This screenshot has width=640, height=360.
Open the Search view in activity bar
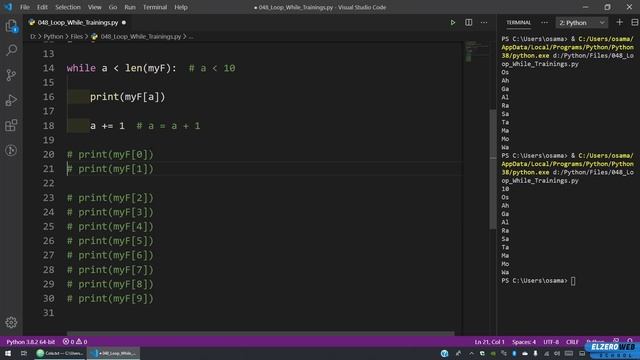tap(11, 50)
